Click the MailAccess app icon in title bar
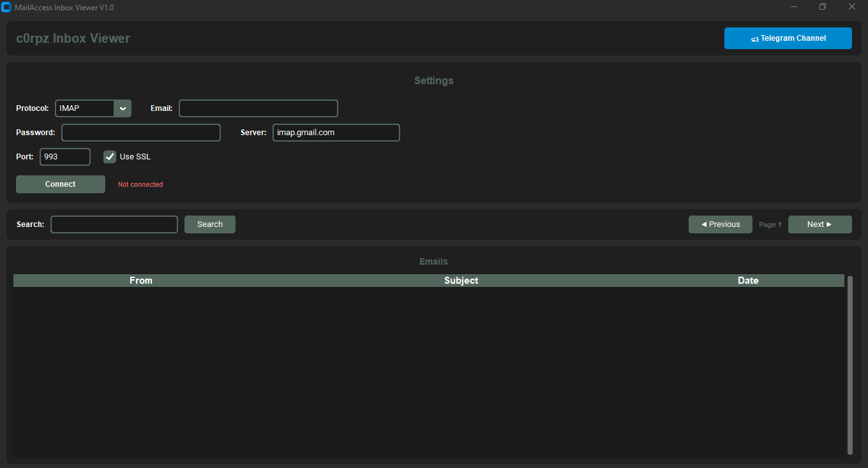Screen dimensions: 868x468 [6, 7]
